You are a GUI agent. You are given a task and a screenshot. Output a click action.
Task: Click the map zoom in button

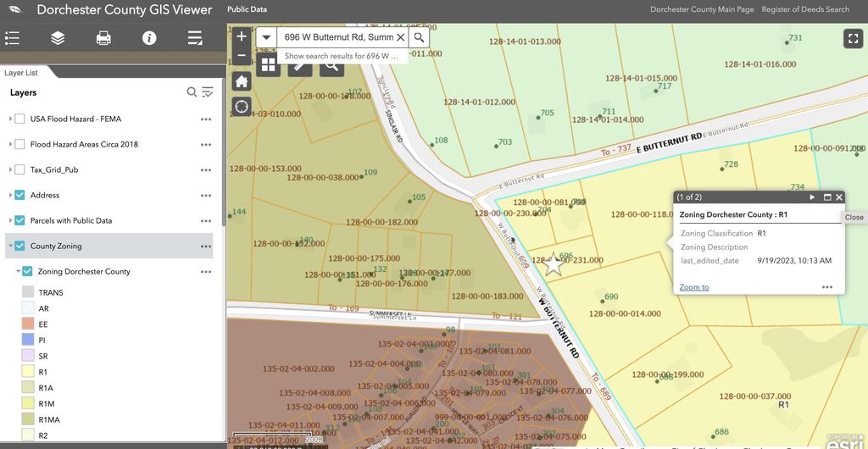242,36
